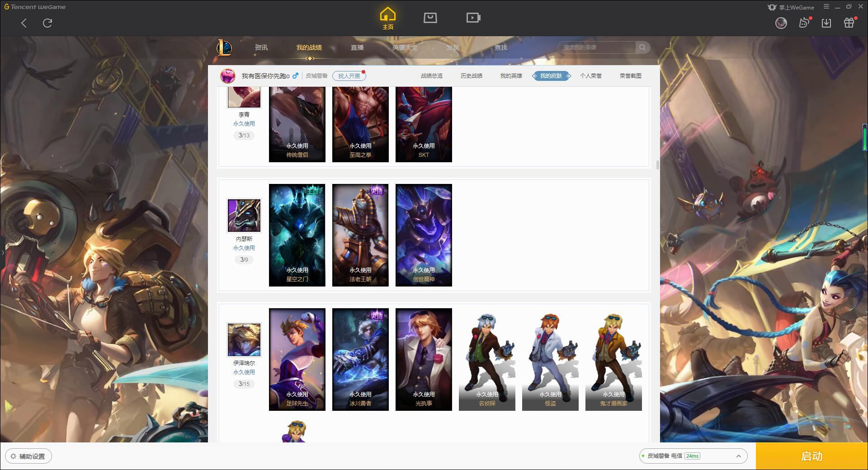Open the 英雄大全 tab
The width and height of the screenshot is (868, 470).
tap(405, 47)
